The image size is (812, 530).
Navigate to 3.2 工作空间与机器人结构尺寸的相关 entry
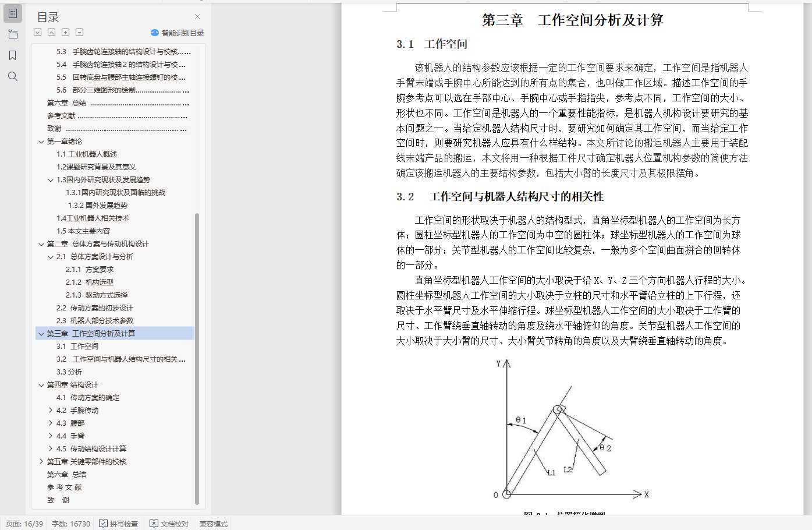pyautogui.click(x=121, y=359)
